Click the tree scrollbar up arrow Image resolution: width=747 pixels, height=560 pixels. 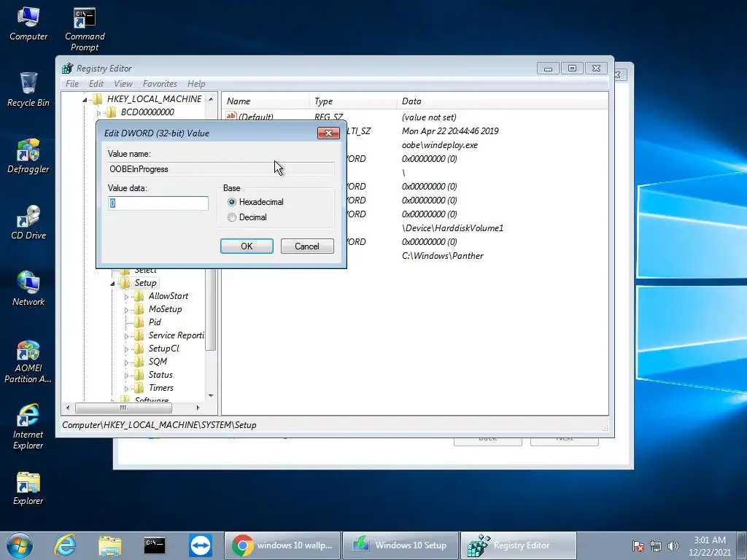[211, 99]
